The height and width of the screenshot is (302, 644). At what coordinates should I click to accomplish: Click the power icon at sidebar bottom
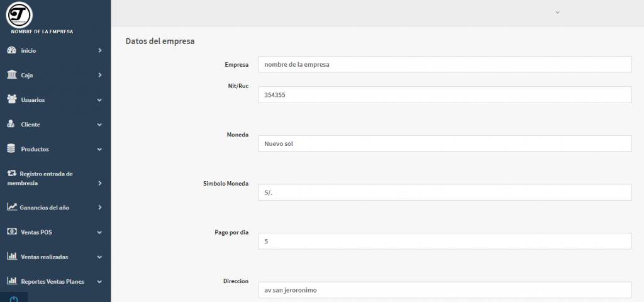point(14,299)
